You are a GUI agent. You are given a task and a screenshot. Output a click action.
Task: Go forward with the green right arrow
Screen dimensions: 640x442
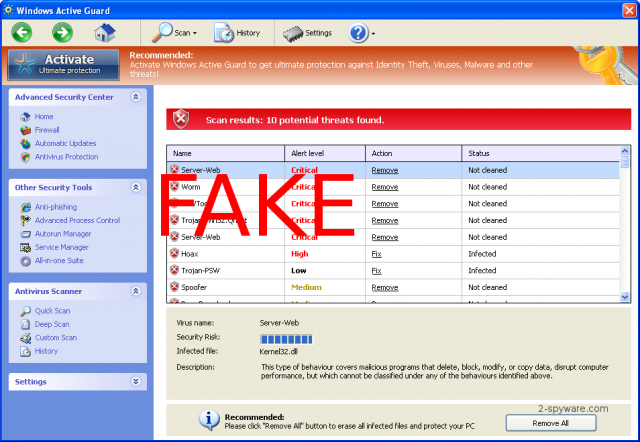pyautogui.click(x=62, y=32)
